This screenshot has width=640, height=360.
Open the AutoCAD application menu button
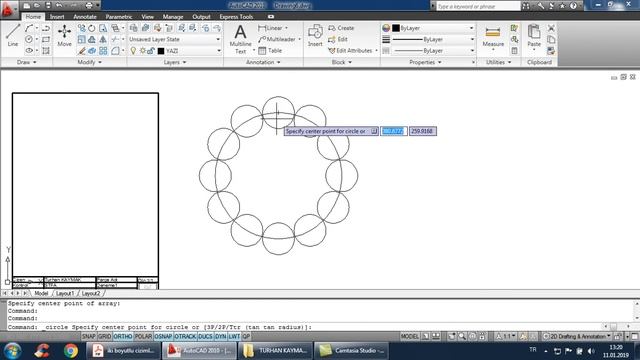tap(8, 9)
